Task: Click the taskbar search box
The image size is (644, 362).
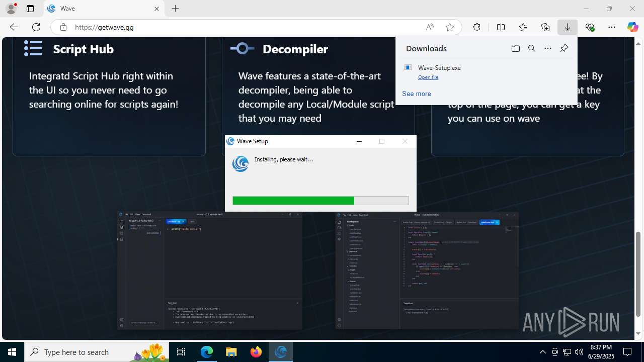Action: [x=97, y=352]
